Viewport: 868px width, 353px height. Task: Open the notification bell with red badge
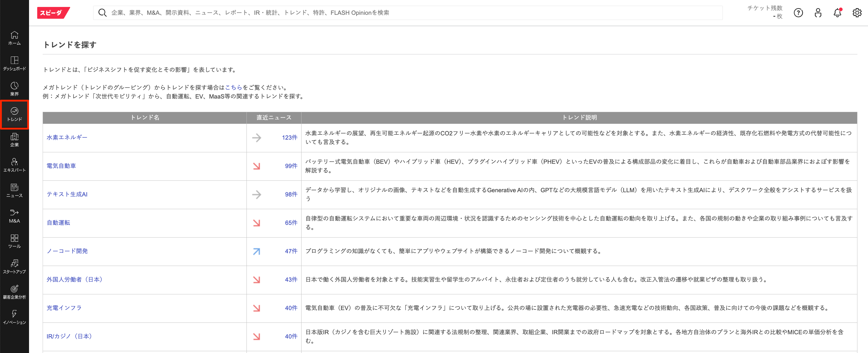click(838, 13)
